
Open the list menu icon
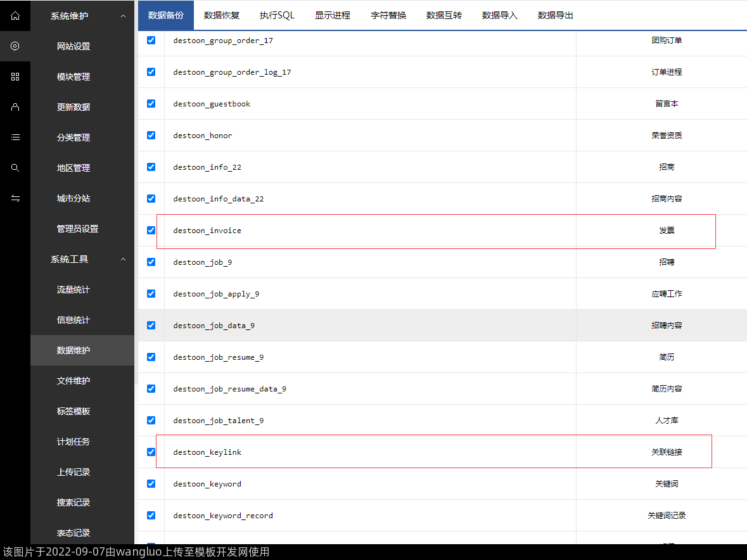click(15, 137)
